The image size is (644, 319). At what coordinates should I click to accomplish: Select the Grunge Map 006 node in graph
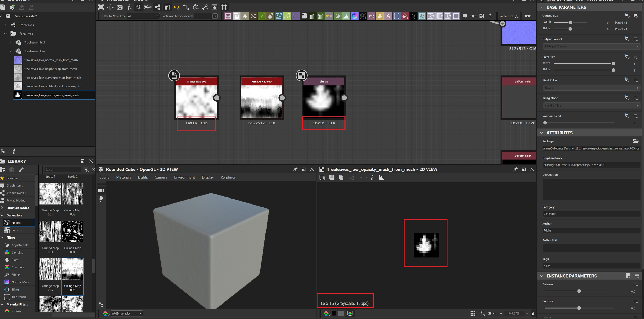point(262,98)
